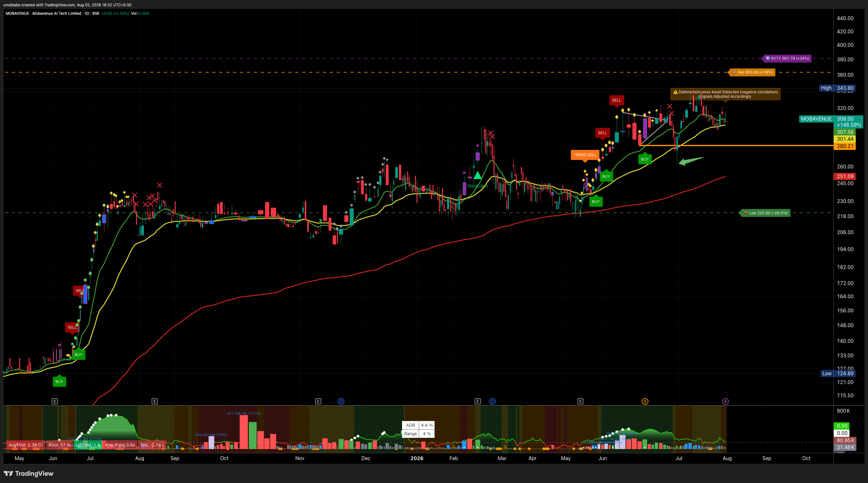Click the 206.00 price scale label

tap(845, 232)
